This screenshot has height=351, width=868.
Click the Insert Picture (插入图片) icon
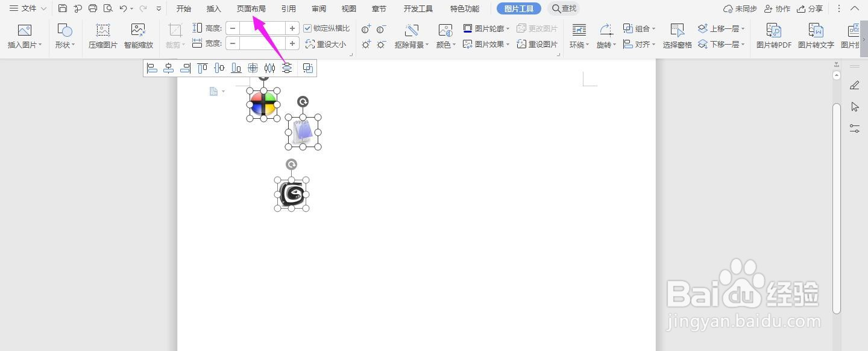click(x=24, y=30)
